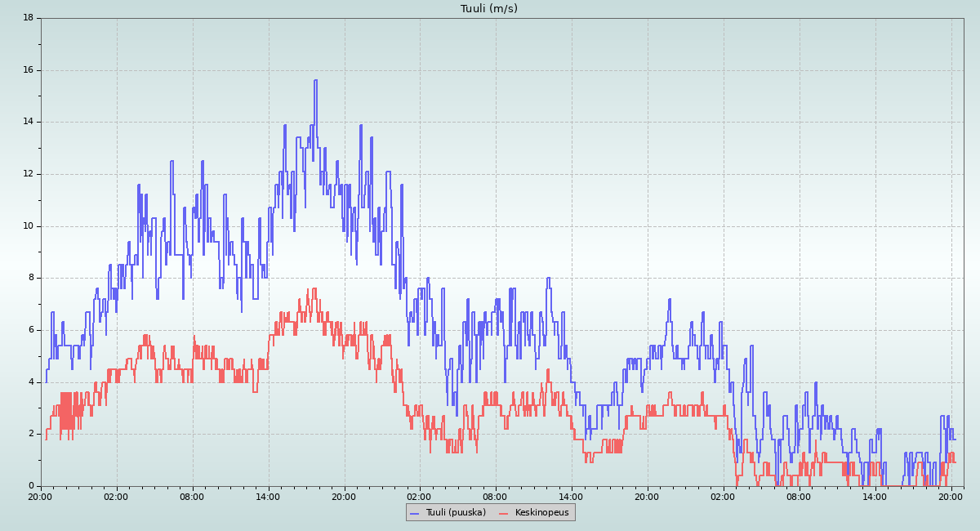980x531 pixels.
Task: Click the rightmost 14:00 time label
Action: [x=875, y=496]
